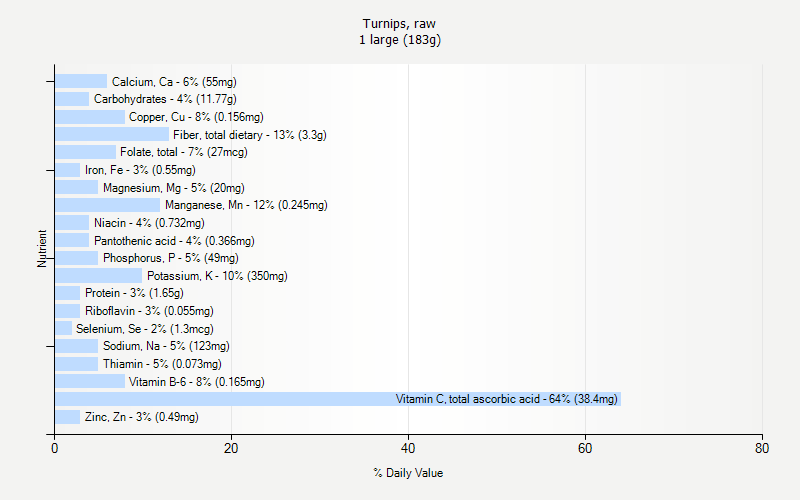
Task: Click the Magnesium, Mg label
Action: pyautogui.click(x=173, y=188)
